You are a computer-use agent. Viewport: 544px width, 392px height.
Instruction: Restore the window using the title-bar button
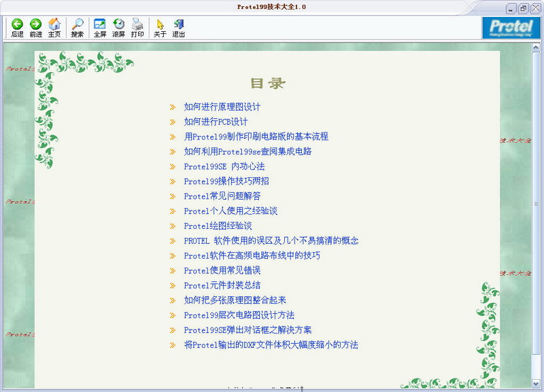[523, 9]
